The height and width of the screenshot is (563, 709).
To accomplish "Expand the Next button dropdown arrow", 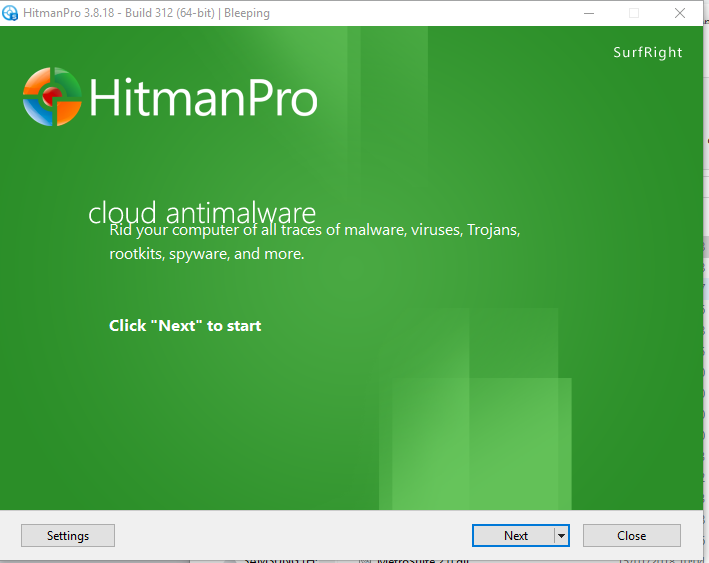I will 561,535.
